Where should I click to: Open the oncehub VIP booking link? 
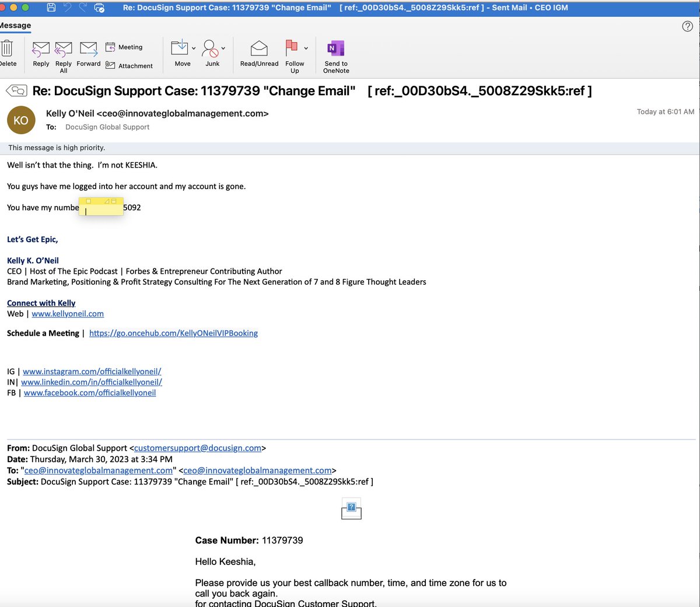pyautogui.click(x=173, y=333)
